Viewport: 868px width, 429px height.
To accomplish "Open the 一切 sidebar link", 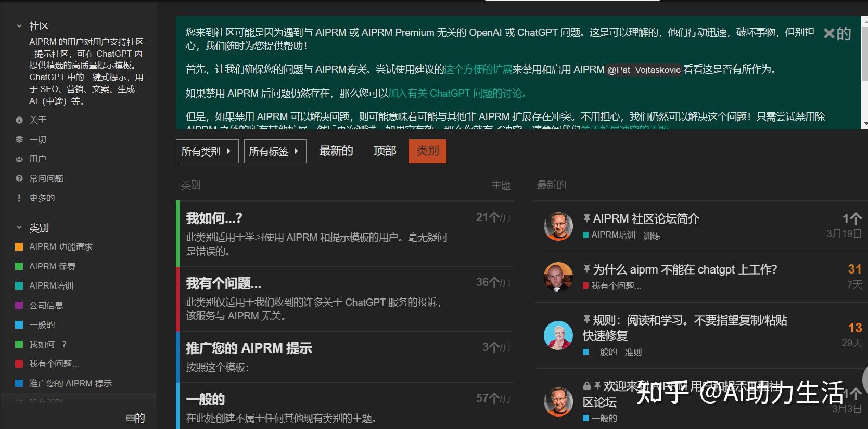I will pyautogui.click(x=37, y=139).
